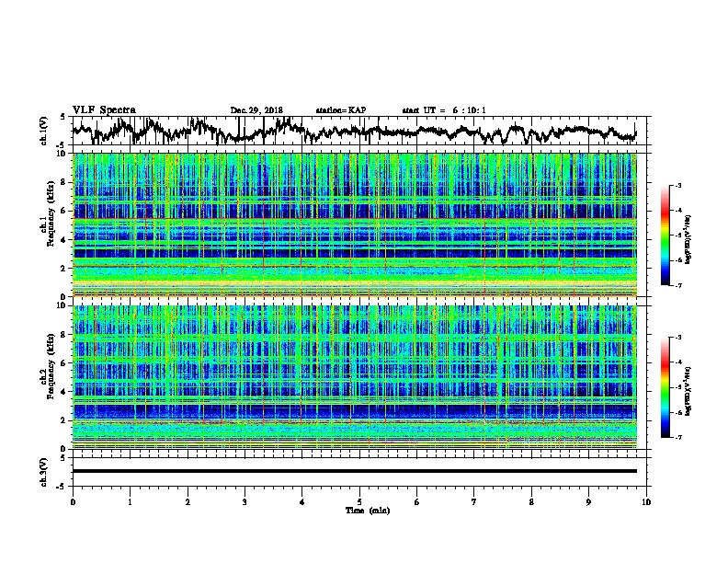Click the time axis tick label '10'
This screenshot has height=563, width=728.
(x=646, y=502)
